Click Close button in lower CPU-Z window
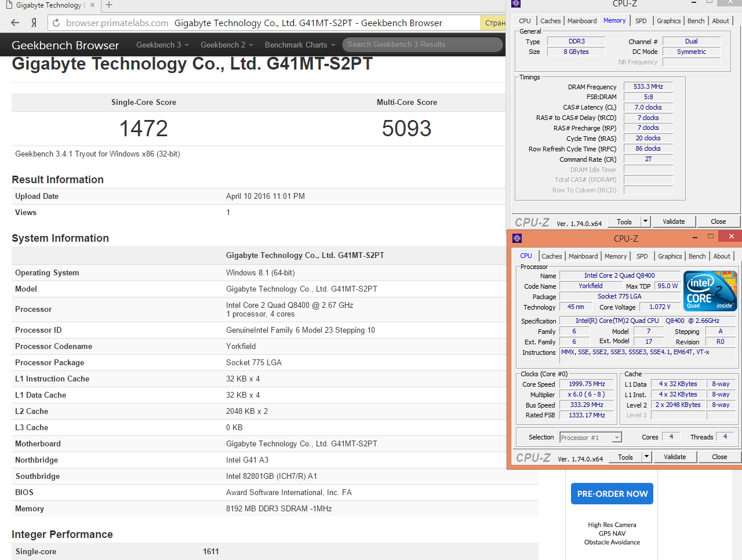742x560 pixels. 719,457
